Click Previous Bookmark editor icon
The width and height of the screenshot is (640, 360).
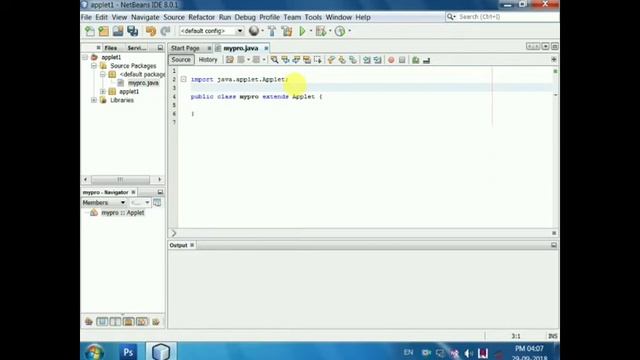coord(331,60)
